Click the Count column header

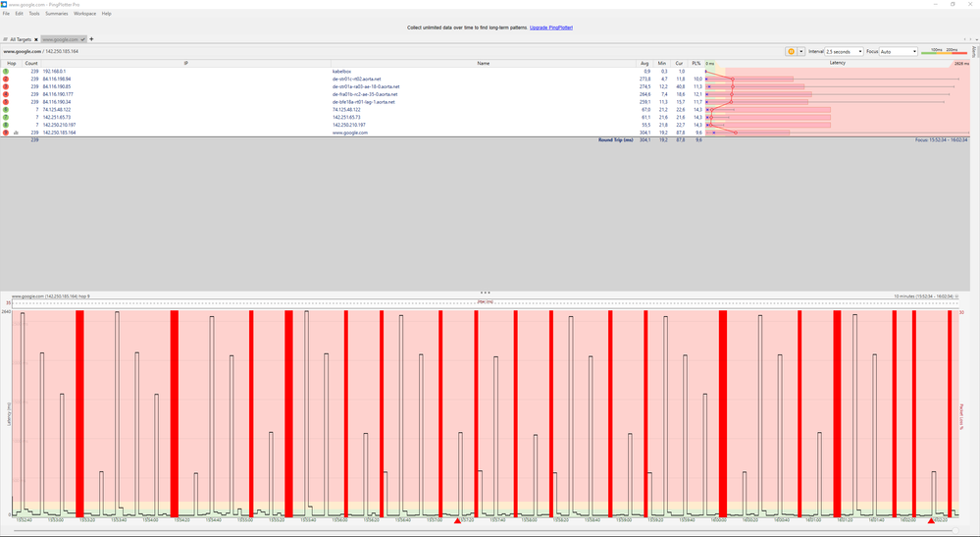31,63
